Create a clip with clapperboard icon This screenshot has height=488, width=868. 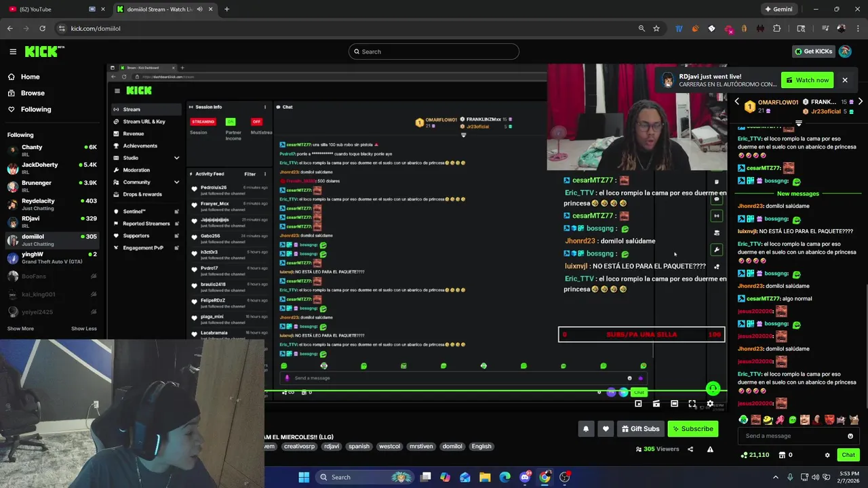pos(656,404)
